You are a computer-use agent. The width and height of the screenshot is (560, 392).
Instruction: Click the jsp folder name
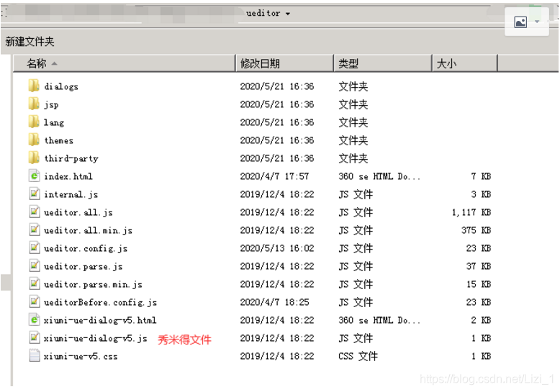[51, 104]
